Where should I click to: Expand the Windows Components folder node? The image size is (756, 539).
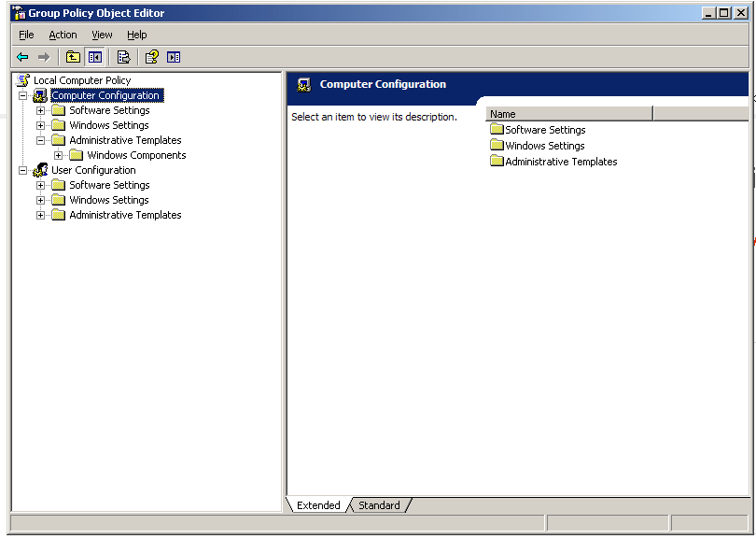tap(58, 155)
